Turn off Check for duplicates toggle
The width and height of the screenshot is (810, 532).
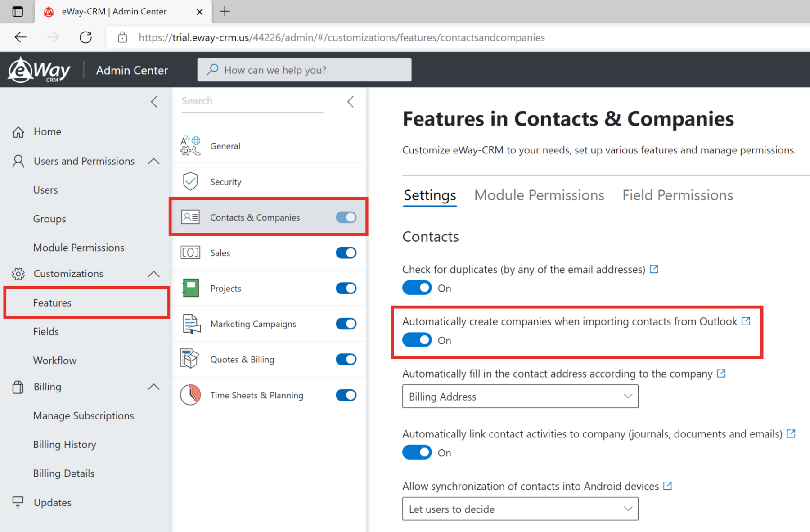coord(417,288)
